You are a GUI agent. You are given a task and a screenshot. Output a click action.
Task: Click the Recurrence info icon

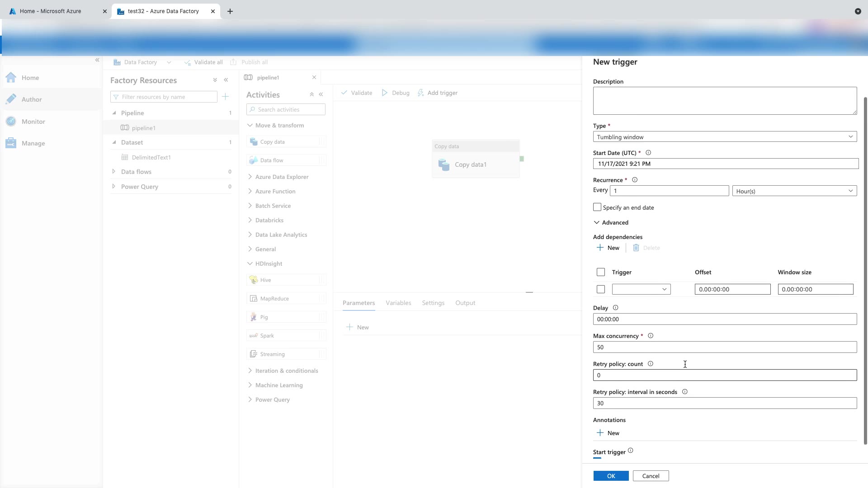[x=635, y=180]
